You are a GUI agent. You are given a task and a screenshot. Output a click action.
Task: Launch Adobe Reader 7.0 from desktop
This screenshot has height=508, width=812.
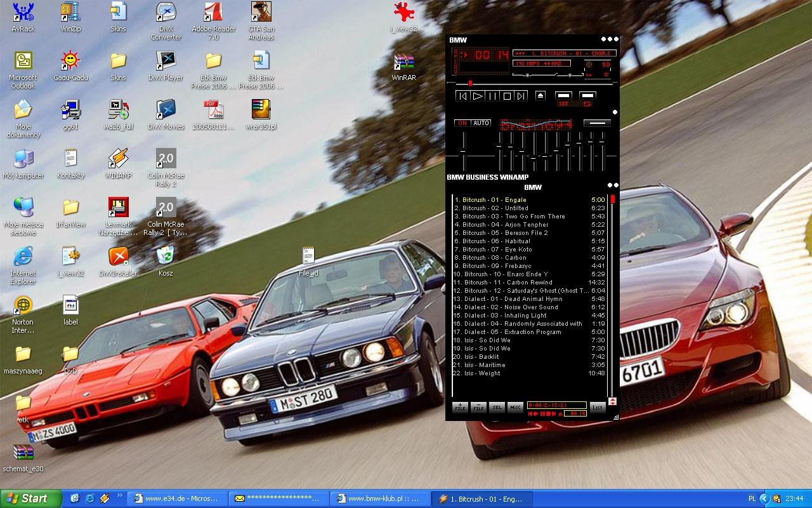214,21
